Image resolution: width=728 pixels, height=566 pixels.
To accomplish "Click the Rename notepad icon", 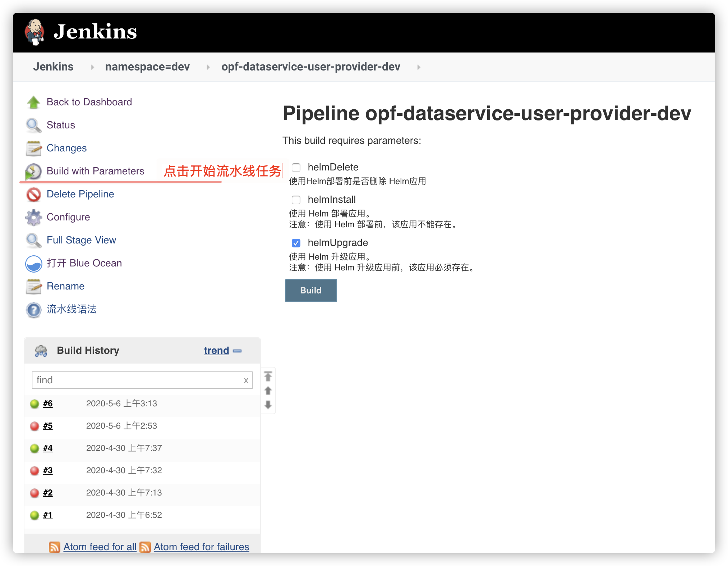I will click(34, 287).
